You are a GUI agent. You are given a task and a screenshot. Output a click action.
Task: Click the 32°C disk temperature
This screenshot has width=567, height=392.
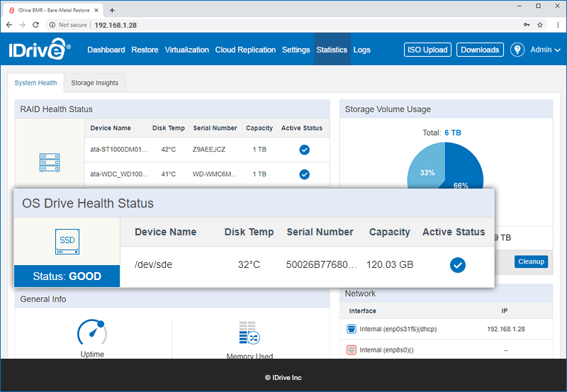(x=249, y=264)
